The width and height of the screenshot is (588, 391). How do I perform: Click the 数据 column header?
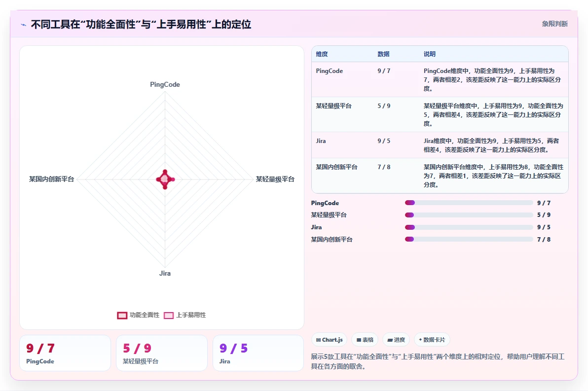click(383, 54)
